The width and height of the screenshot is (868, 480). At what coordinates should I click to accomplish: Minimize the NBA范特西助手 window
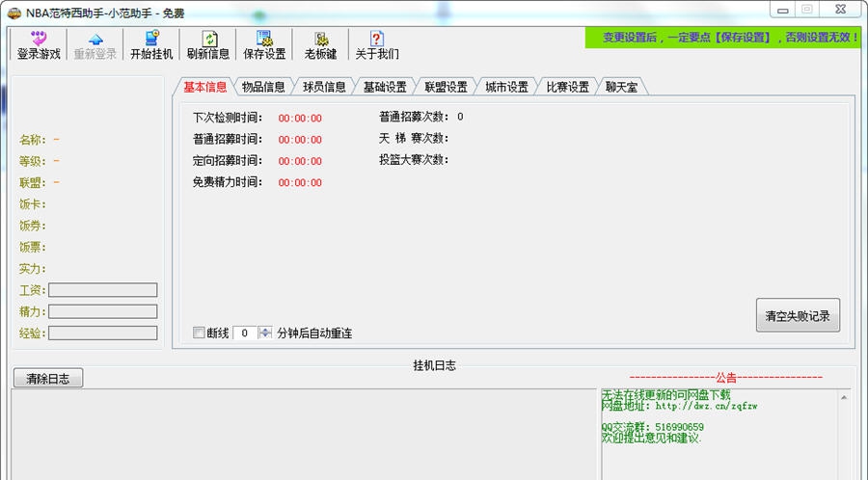click(783, 10)
